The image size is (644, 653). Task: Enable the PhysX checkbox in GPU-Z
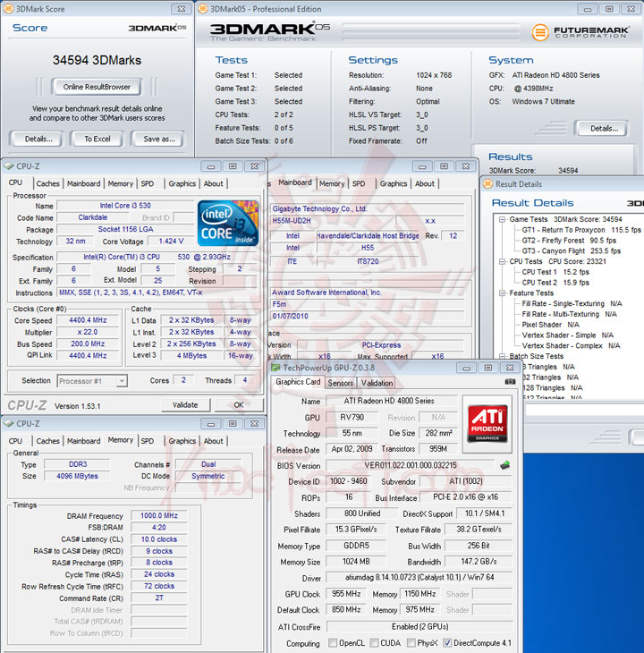pyautogui.click(x=411, y=642)
